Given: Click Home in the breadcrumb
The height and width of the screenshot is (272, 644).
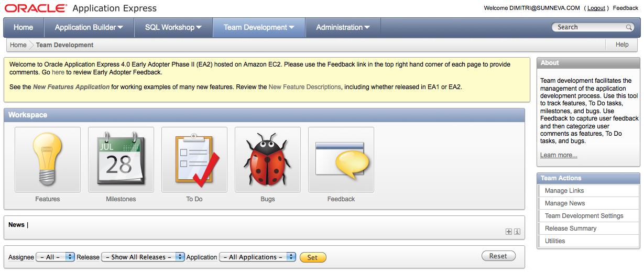Looking at the screenshot, I should pos(18,45).
